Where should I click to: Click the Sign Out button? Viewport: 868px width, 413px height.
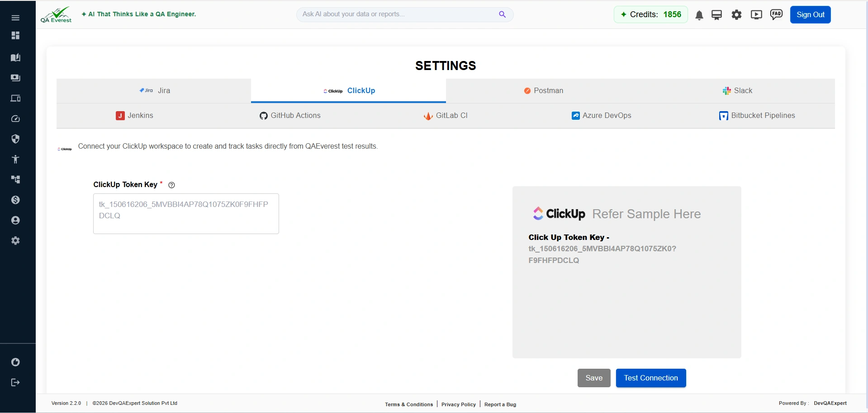810,14
